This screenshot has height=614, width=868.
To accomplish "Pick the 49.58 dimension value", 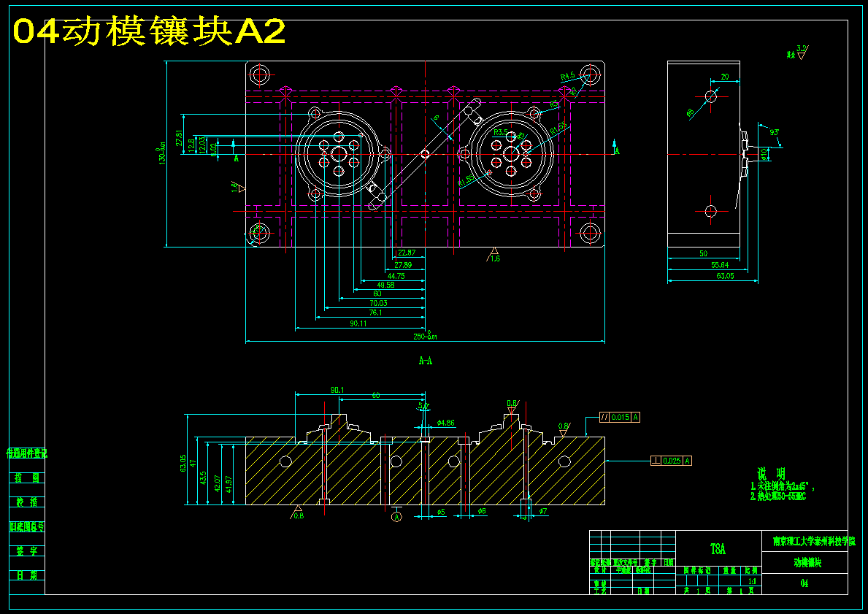I will 385,285.
